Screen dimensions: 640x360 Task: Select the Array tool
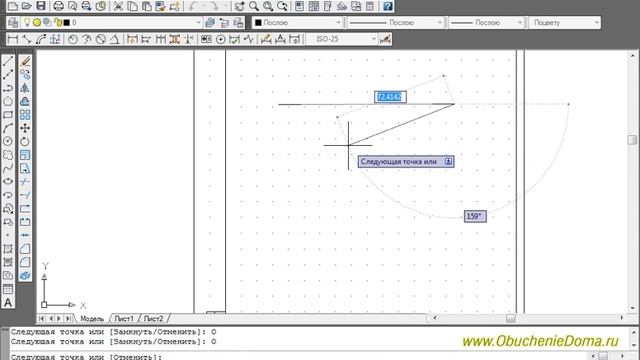click(25, 115)
